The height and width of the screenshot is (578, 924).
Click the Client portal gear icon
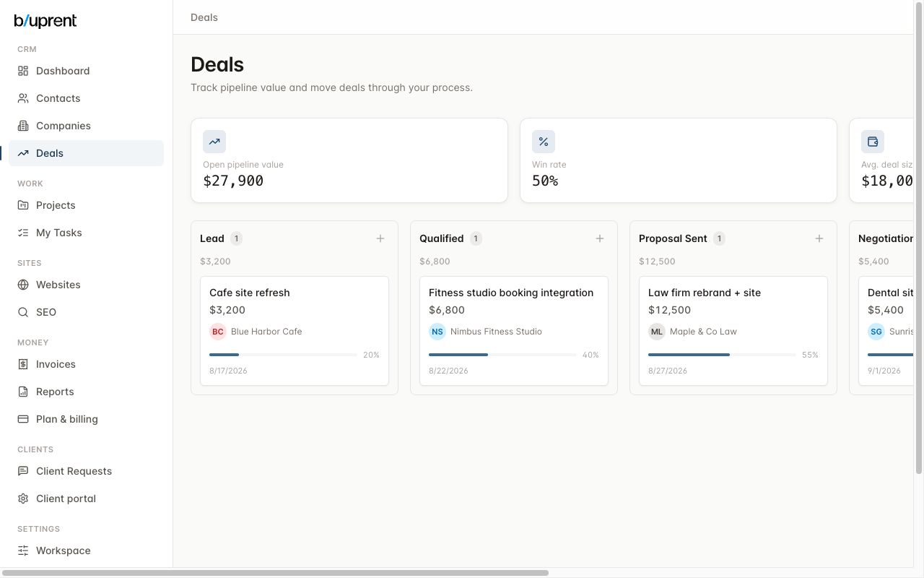point(23,499)
